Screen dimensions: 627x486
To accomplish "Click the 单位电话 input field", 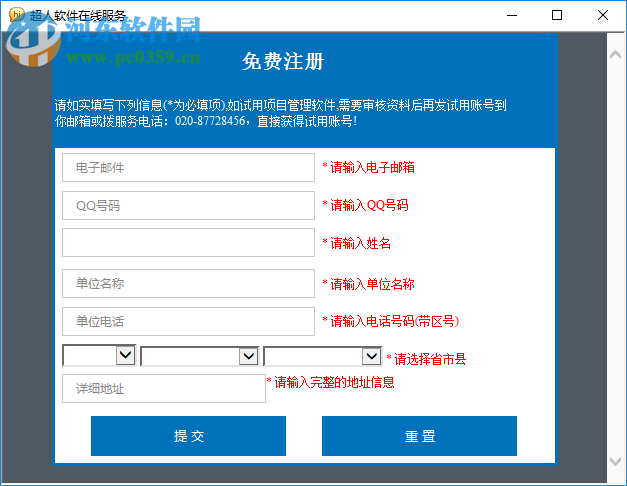I will (x=188, y=322).
